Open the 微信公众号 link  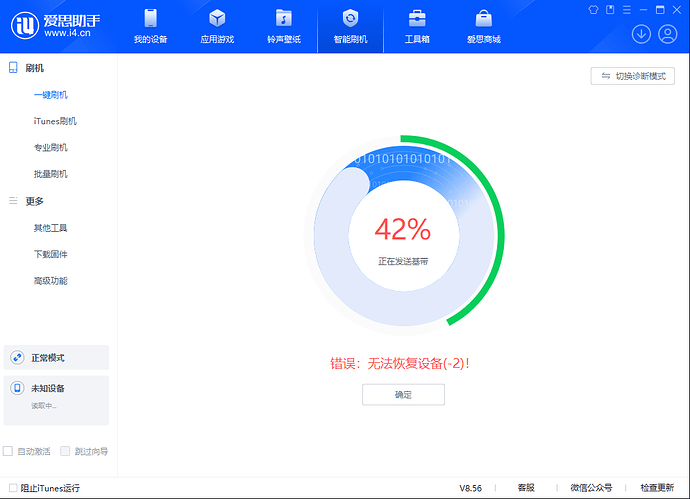click(x=591, y=488)
